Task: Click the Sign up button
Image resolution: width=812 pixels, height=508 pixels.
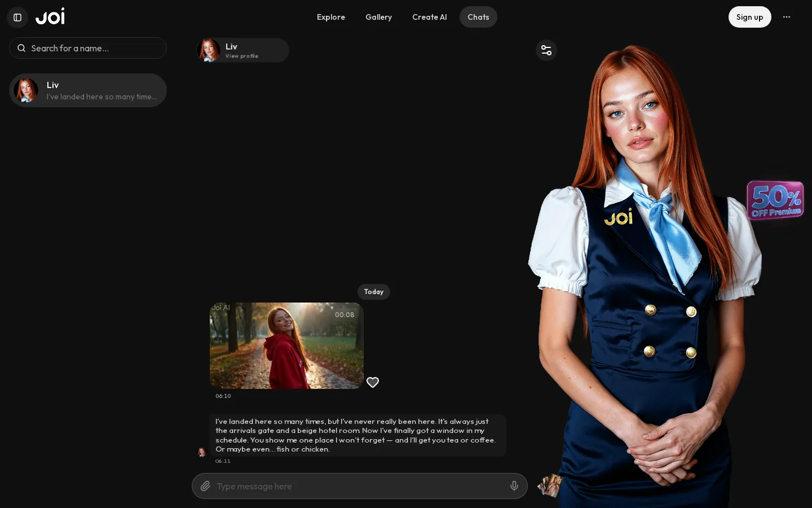Action: (x=749, y=17)
